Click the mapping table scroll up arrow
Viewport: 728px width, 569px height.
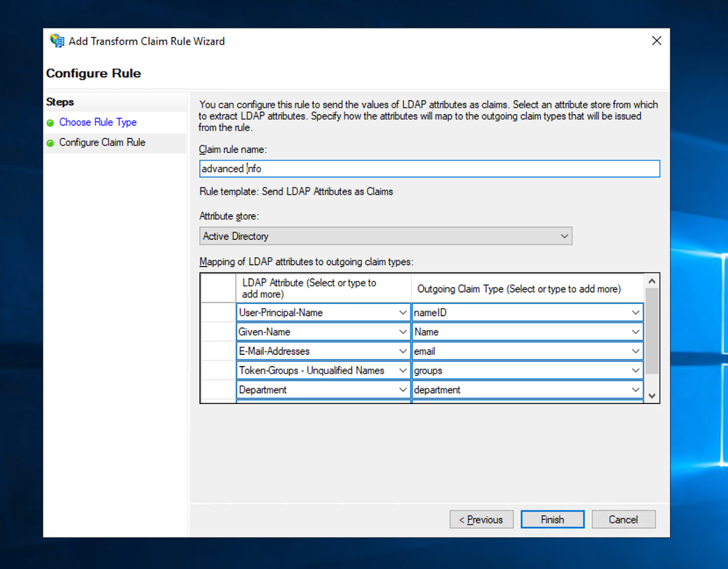pos(652,281)
